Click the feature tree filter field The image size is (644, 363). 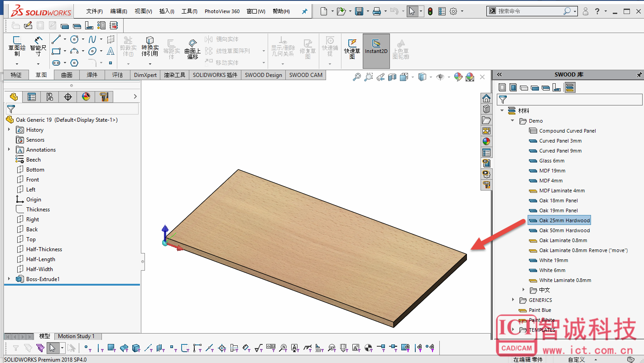point(72,109)
